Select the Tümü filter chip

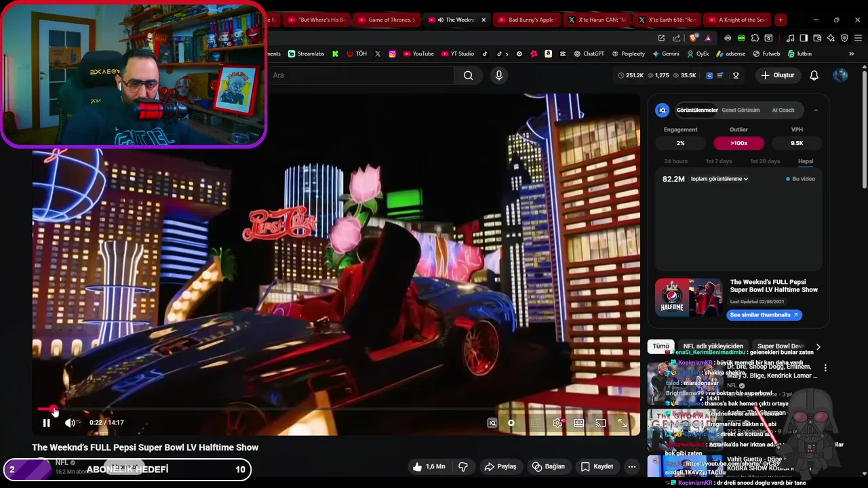click(660, 346)
